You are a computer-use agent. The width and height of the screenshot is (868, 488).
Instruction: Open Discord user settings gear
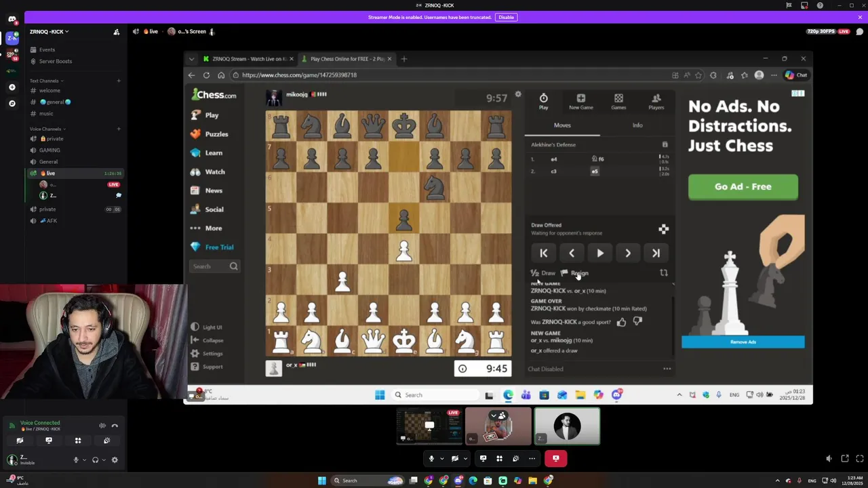tap(115, 460)
